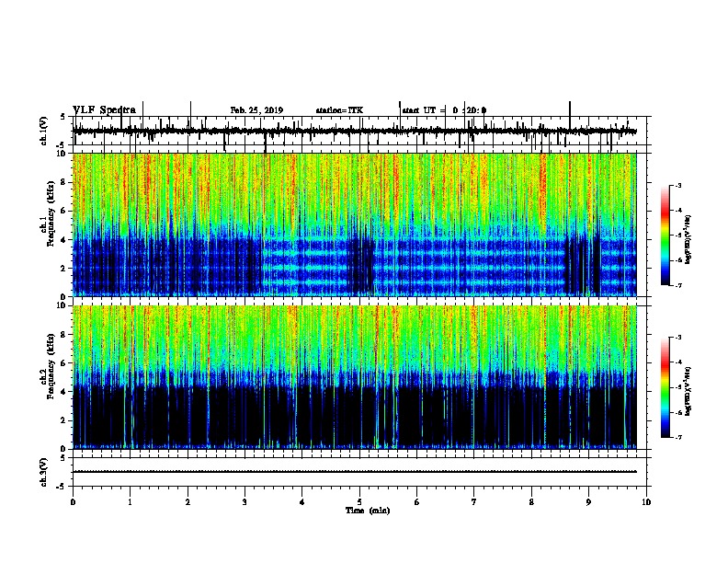Click the 'ch.3(V)' axis label

coord(44,472)
